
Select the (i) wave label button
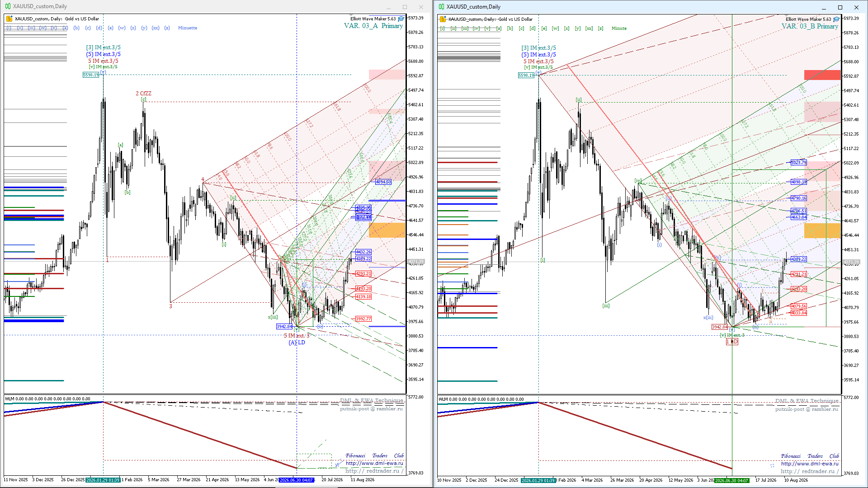coord(9,28)
